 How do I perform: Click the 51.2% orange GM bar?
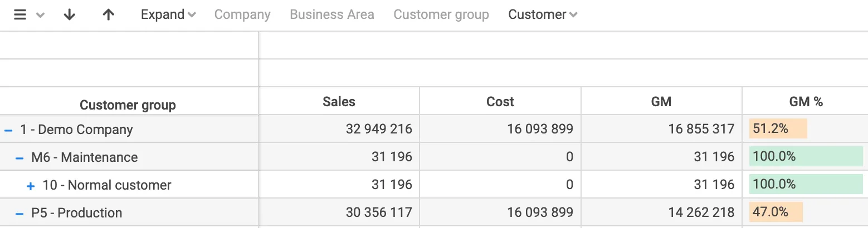[x=778, y=129]
